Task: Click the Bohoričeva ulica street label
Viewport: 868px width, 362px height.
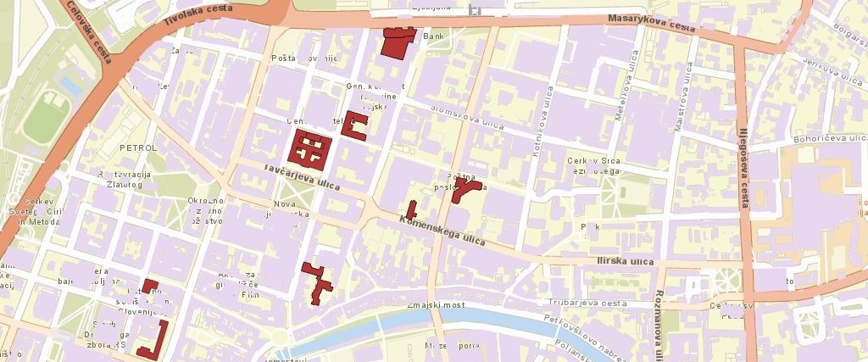Action: tap(830, 138)
